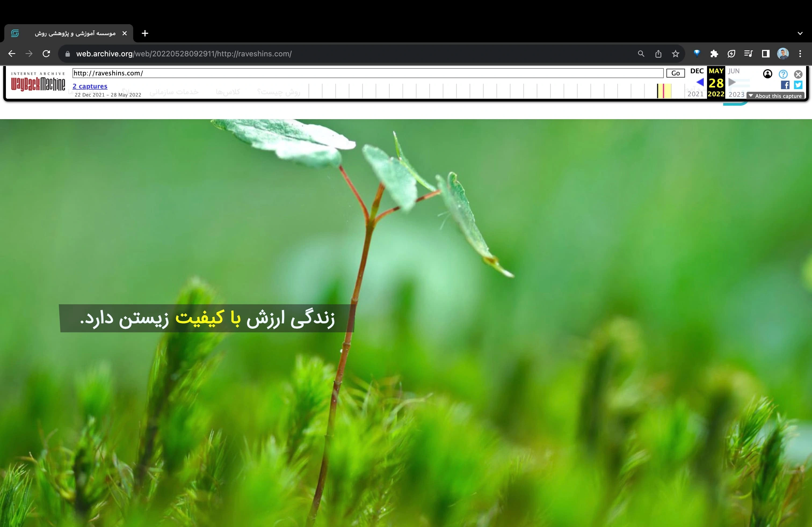Select the موسسه آموزشی و پژوهشی روش tab
This screenshot has height=527, width=812.
click(x=68, y=33)
